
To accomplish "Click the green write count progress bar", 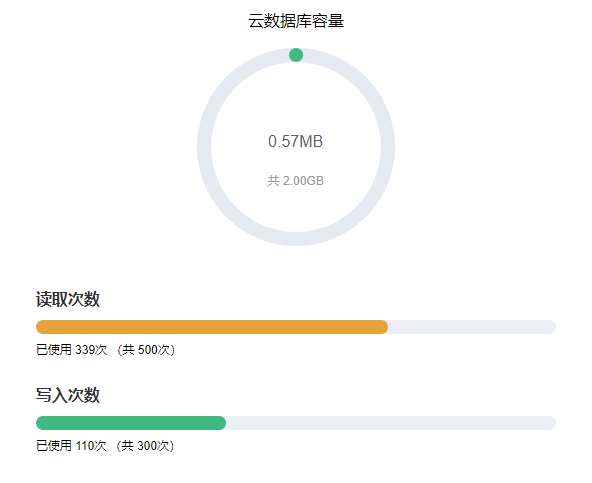I will [x=131, y=423].
